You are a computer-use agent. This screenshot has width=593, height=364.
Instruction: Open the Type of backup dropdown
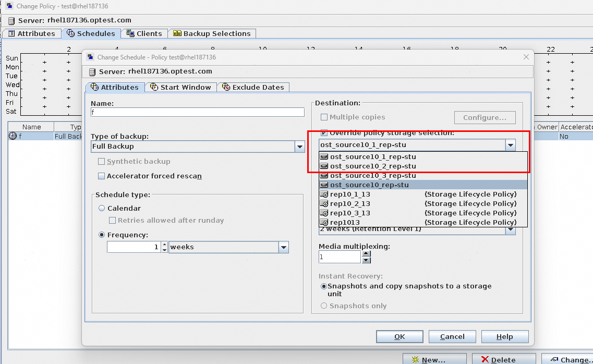[x=299, y=147]
